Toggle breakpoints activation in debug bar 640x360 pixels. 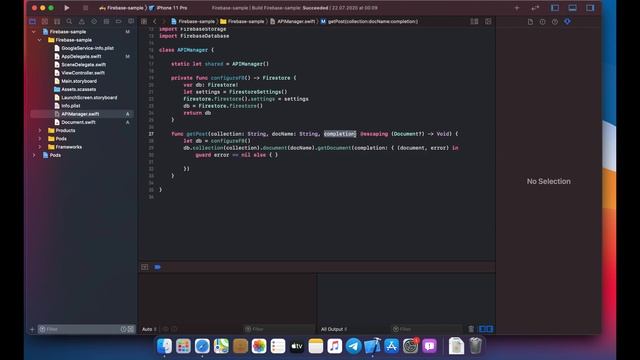(x=158, y=267)
